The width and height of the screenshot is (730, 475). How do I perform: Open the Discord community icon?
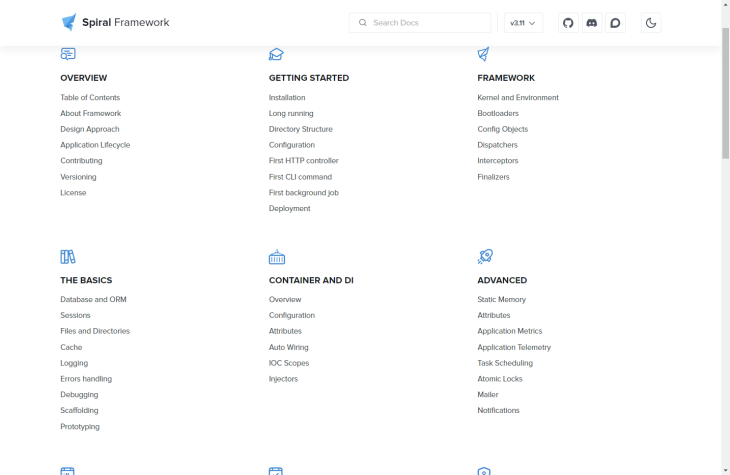point(592,23)
